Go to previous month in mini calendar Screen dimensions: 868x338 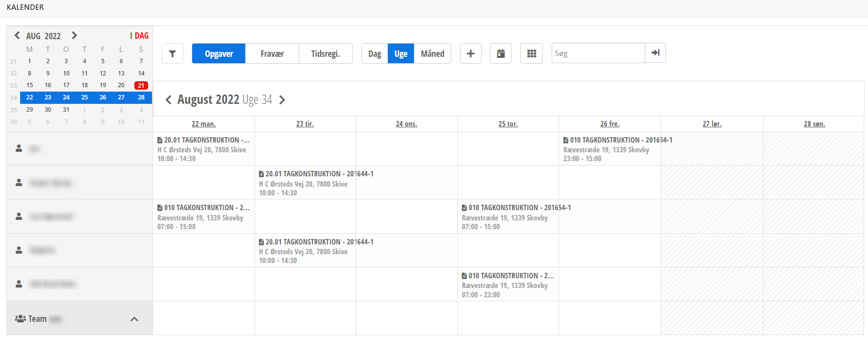coord(17,35)
